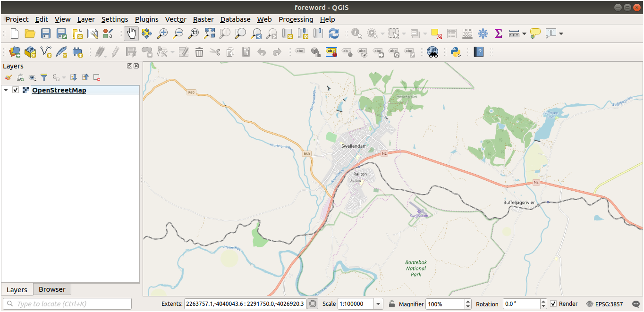Screen dimensions: 644x312
Task: Toggle the Render checkbox in status bar
Action: 553,304
